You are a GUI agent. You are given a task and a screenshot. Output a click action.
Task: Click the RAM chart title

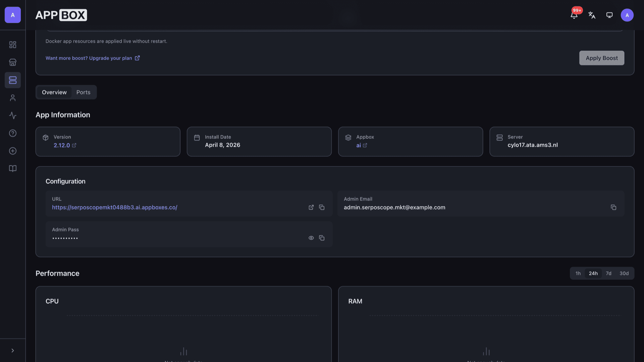coord(355,301)
